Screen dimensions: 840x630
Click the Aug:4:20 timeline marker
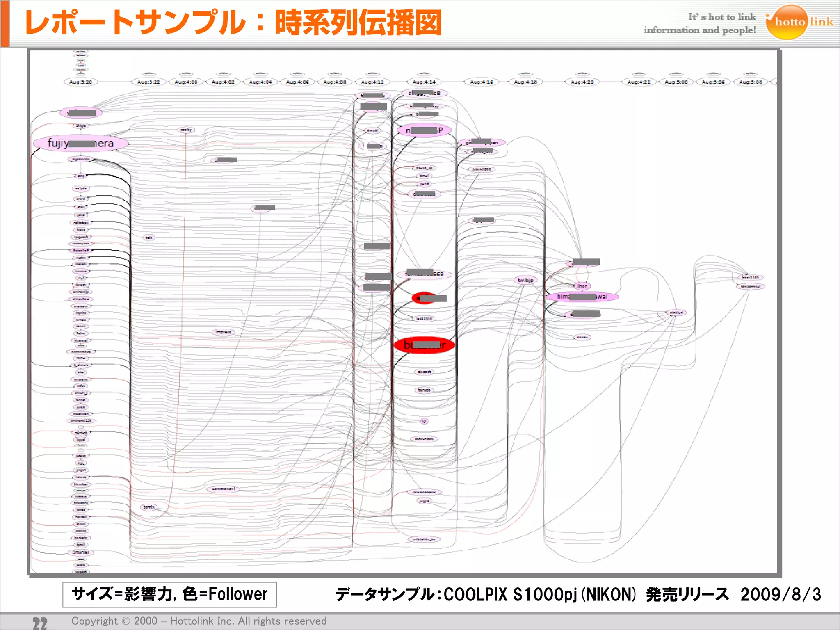[x=582, y=82]
